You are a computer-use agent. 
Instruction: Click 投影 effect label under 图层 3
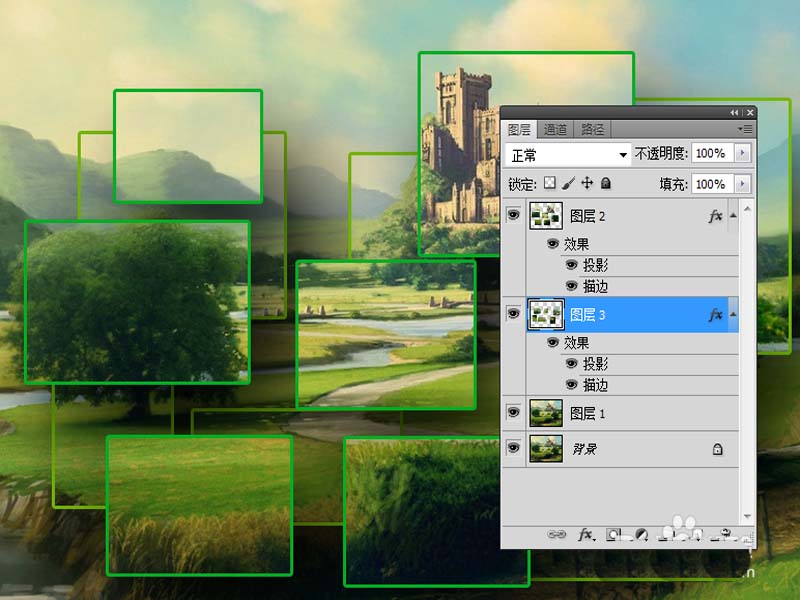coord(595,364)
